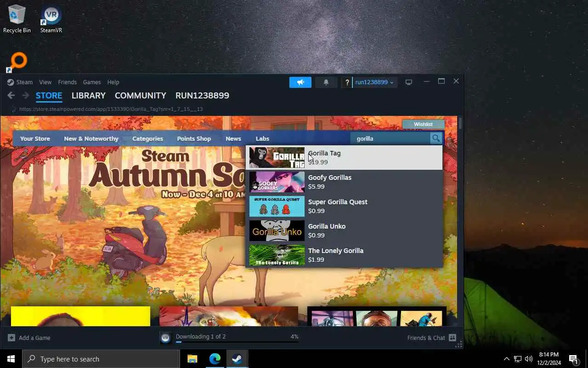Viewport: 588px width, 368px height.
Task: Select the Goofy Gorillas search result
Action: click(344, 182)
